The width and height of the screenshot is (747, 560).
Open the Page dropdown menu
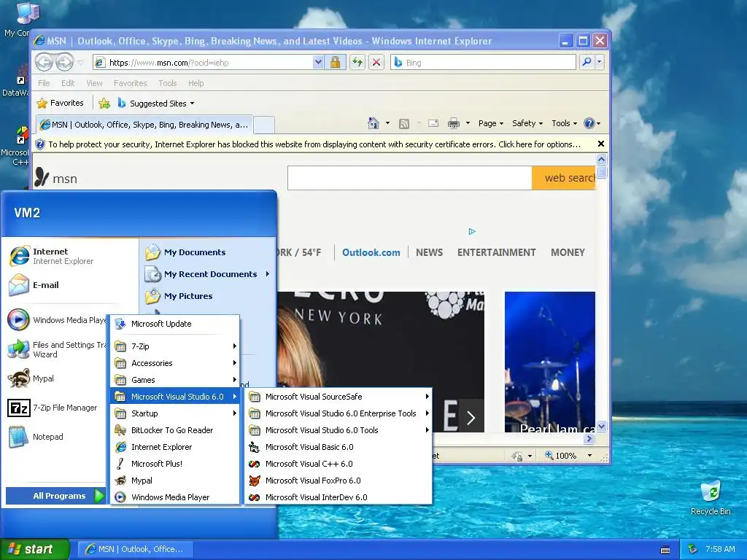(x=491, y=123)
